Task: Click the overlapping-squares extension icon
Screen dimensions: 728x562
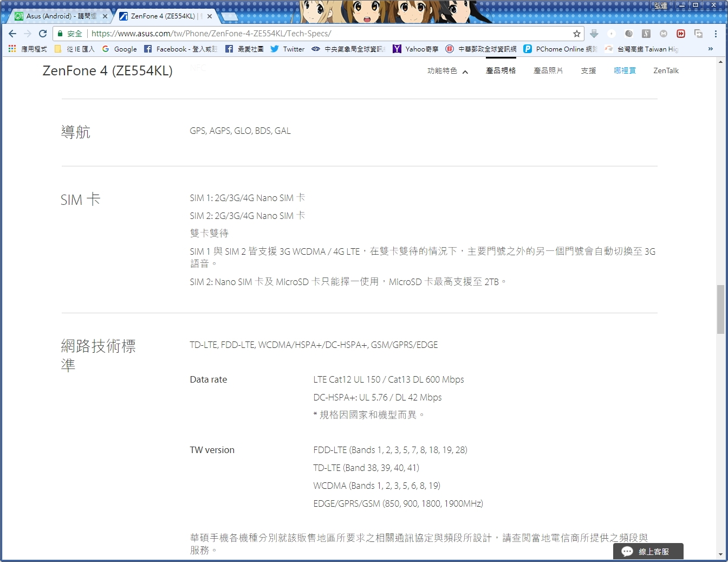Action: [698, 34]
